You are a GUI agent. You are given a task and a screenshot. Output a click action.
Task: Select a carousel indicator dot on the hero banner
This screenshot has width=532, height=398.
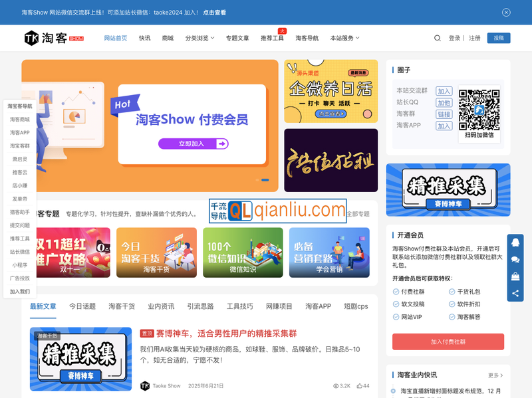click(x=257, y=179)
